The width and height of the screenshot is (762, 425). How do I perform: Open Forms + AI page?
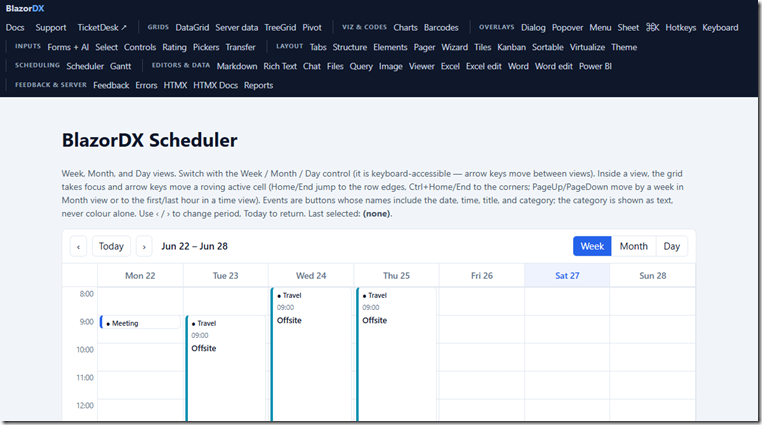pos(68,47)
